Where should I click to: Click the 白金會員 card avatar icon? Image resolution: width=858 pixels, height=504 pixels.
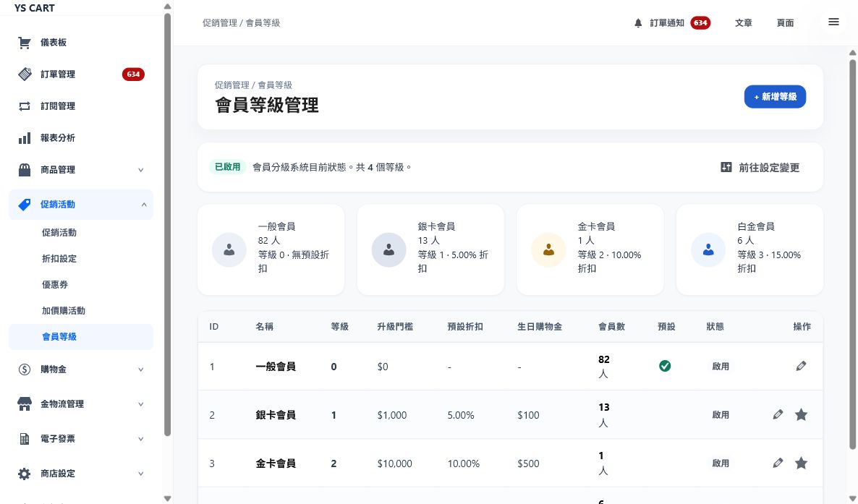(x=708, y=249)
